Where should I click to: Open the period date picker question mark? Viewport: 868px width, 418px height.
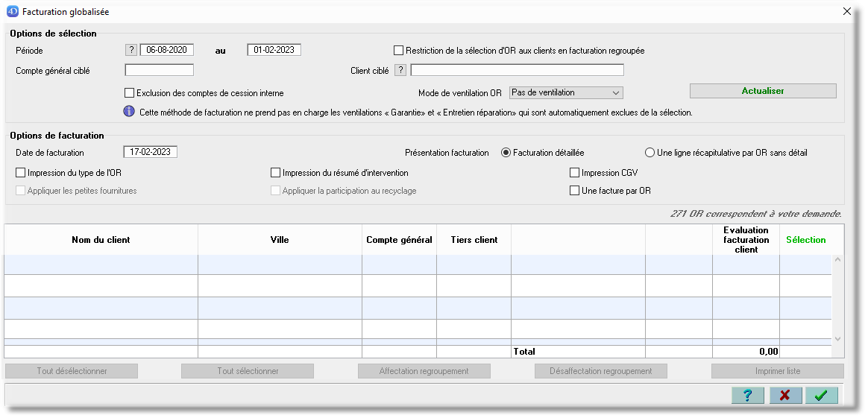point(131,50)
